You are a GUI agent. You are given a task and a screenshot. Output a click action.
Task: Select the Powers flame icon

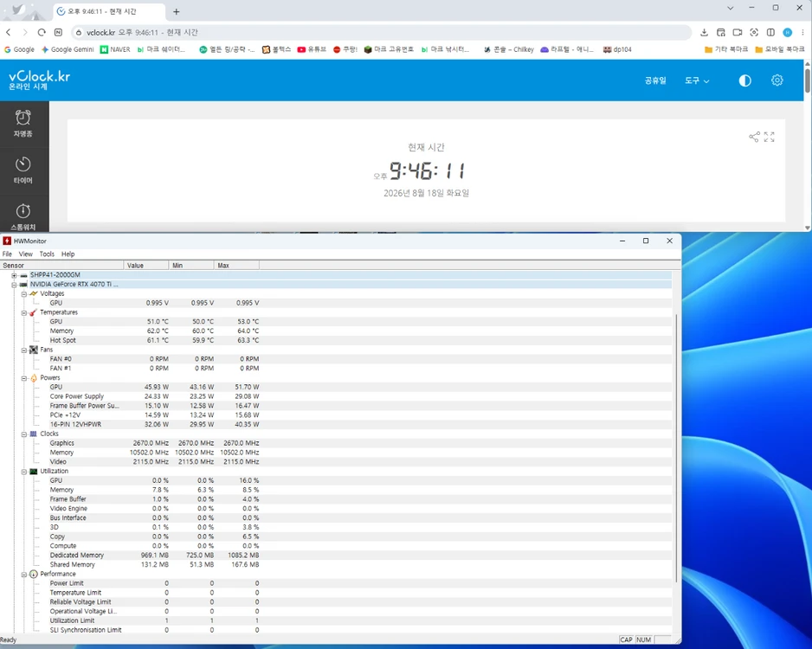[33, 378]
